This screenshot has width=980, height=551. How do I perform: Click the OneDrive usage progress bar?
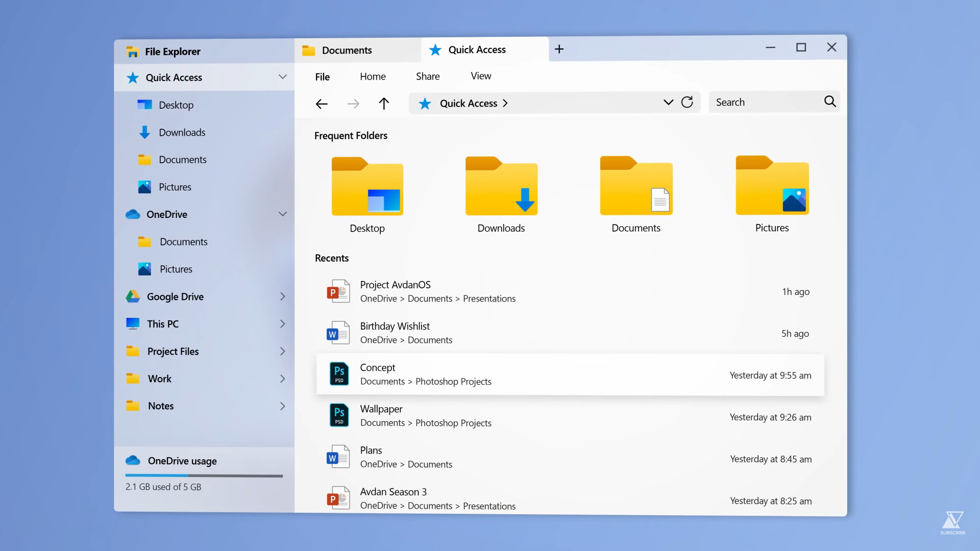click(204, 475)
